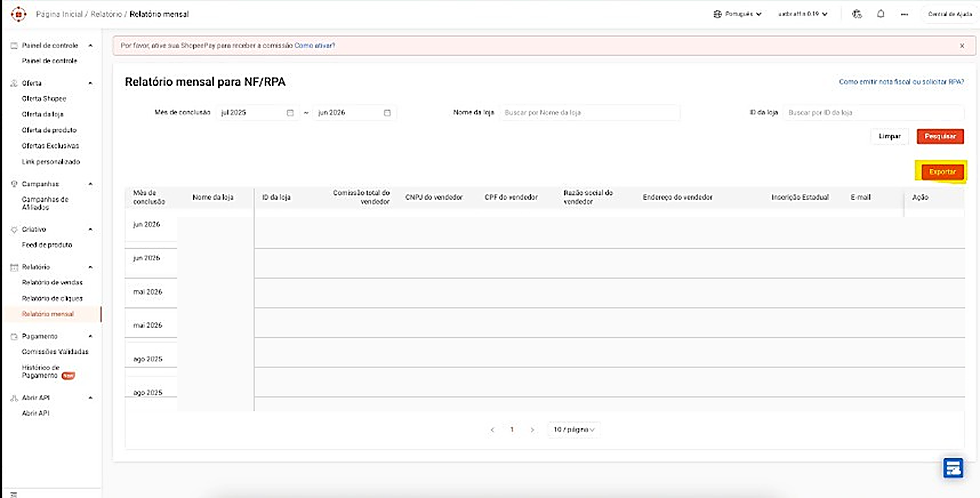Collapse the Abrir API section chevron
The height and width of the screenshot is (498, 980).
point(91,398)
